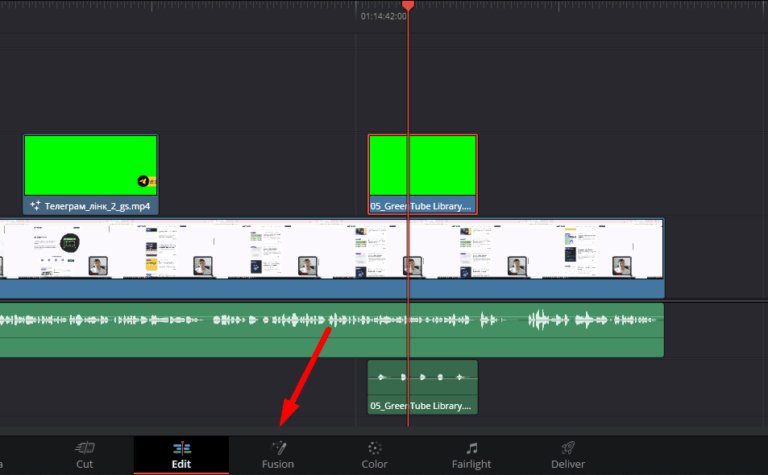Click the Телеграм_лінк_2_gs.mp4 clip name label
Screen dimensions: 768x475
click(97, 206)
